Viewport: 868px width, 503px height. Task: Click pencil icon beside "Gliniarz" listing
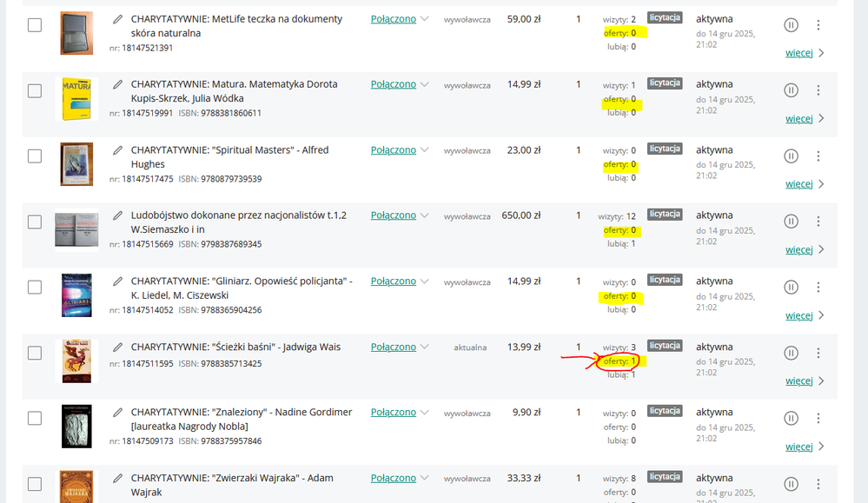tap(118, 281)
